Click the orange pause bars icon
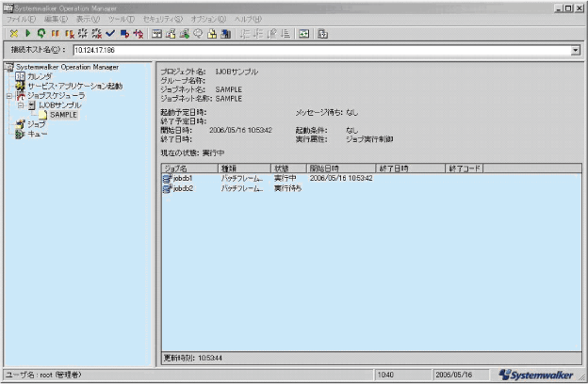588x384 pixels. click(x=55, y=34)
